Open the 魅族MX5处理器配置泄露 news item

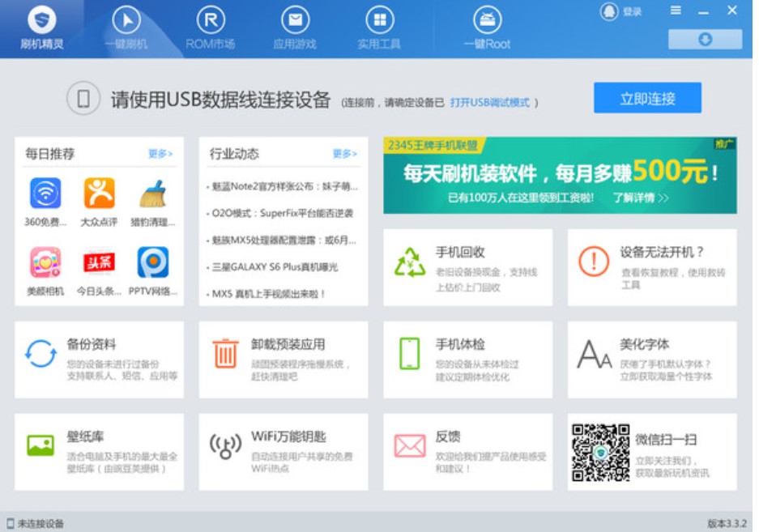284,240
